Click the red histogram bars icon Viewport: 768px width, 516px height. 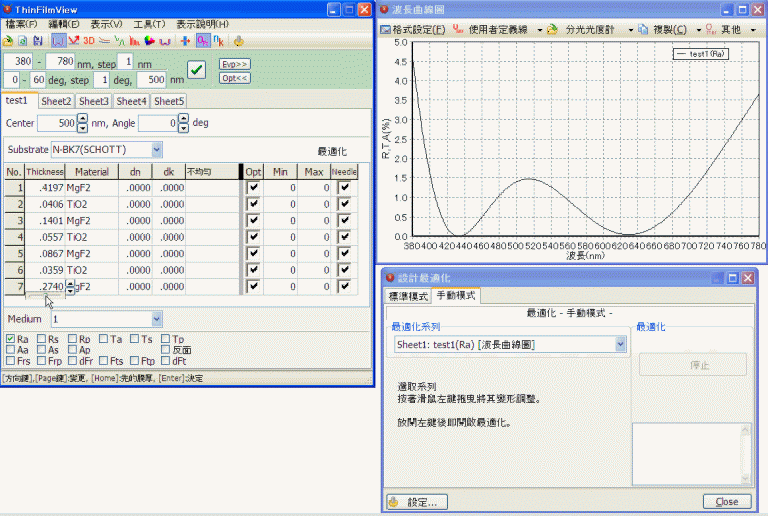coord(135,41)
